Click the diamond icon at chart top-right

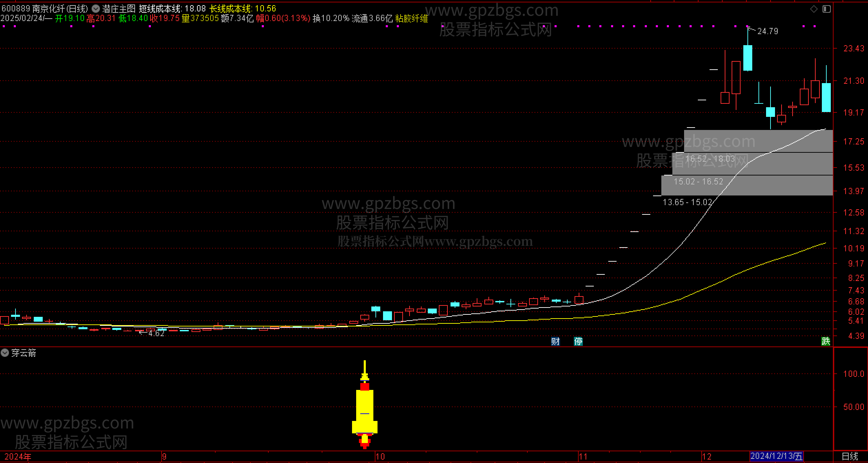click(814, 9)
